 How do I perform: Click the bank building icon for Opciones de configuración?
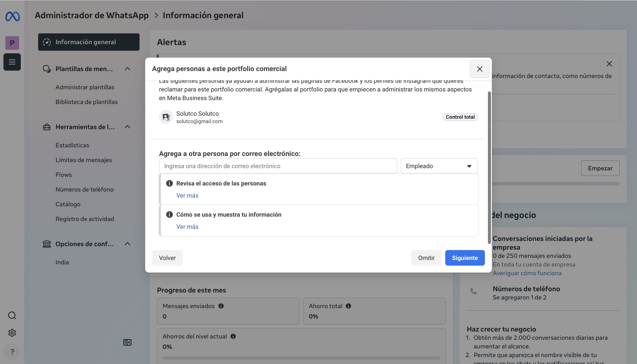[x=47, y=244]
